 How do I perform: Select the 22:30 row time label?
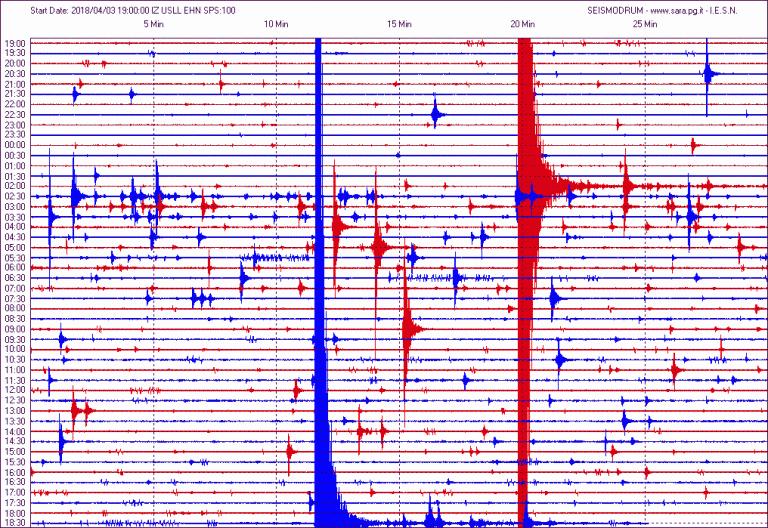pyautogui.click(x=15, y=115)
